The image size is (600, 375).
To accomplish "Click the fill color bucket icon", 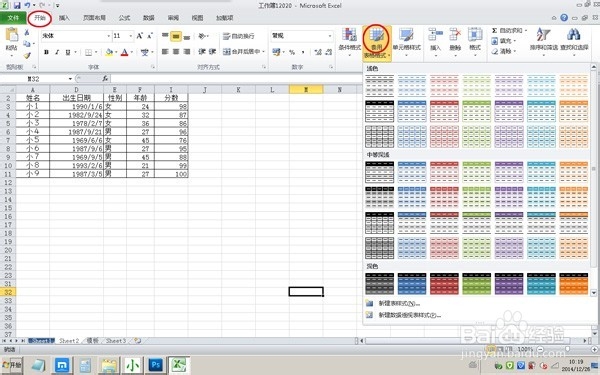I will (109, 52).
